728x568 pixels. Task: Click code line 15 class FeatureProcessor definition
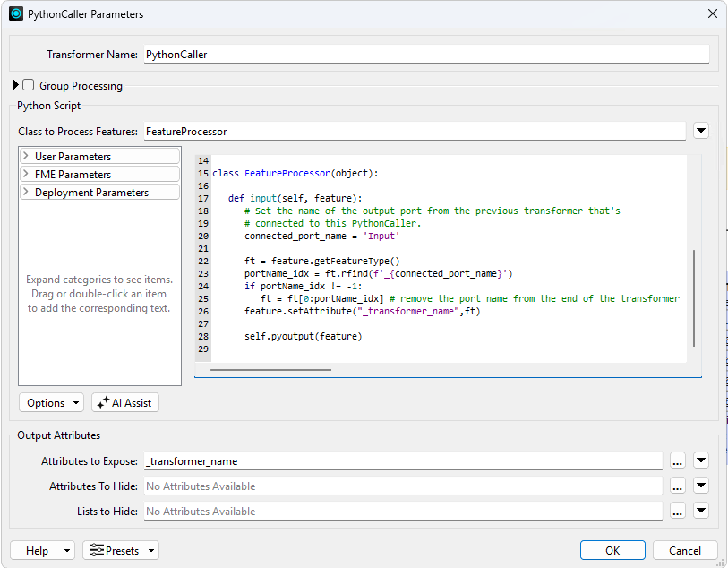pyautogui.click(x=295, y=173)
